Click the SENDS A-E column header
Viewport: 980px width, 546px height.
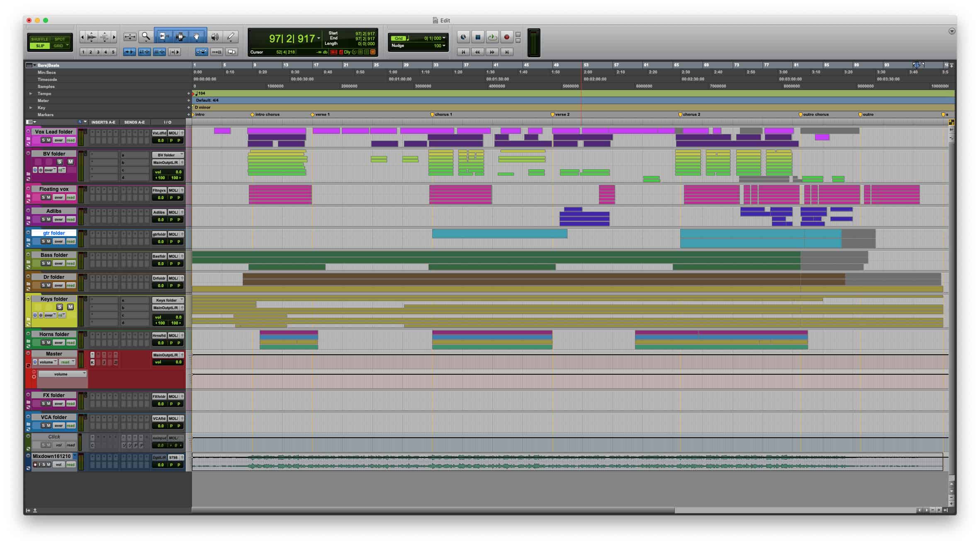coord(134,122)
